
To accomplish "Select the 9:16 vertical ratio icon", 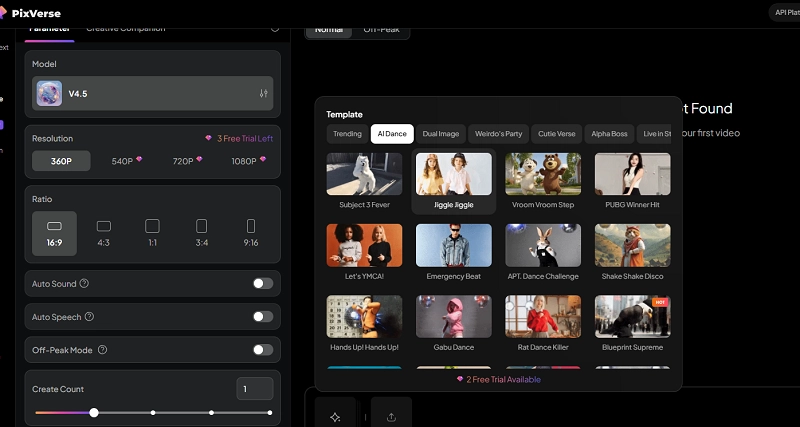I will pos(250,226).
